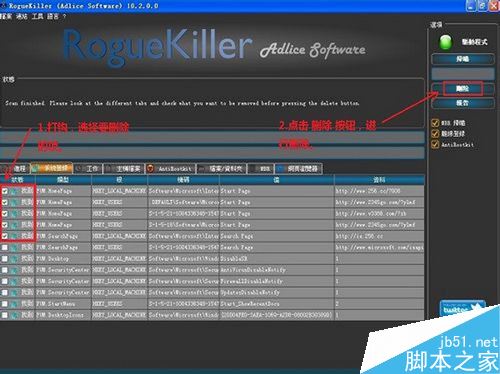This screenshot has width=500, height=374.
Task: Click the row icon for the .DEFAULT Start Page entry
Action: [x=14, y=202]
